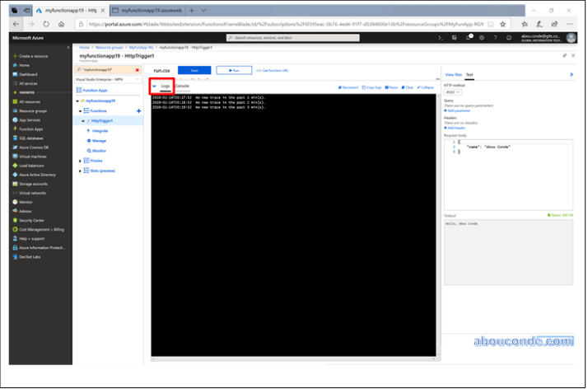Open portal settings gear icon

tap(483, 37)
